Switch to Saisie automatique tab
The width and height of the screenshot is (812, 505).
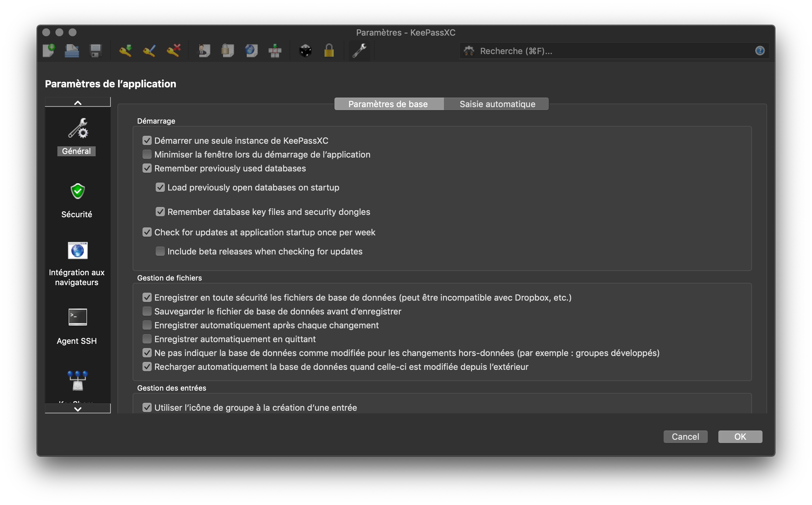click(x=497, y=104)
